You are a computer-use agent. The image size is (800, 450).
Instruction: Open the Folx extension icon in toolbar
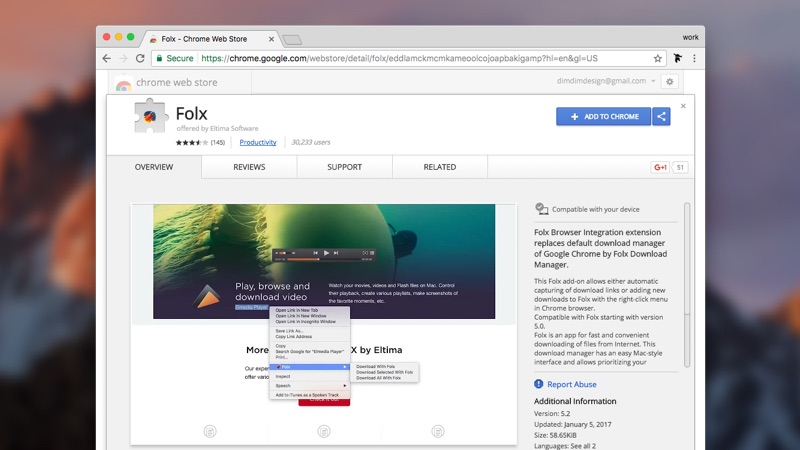pos(678,58)
